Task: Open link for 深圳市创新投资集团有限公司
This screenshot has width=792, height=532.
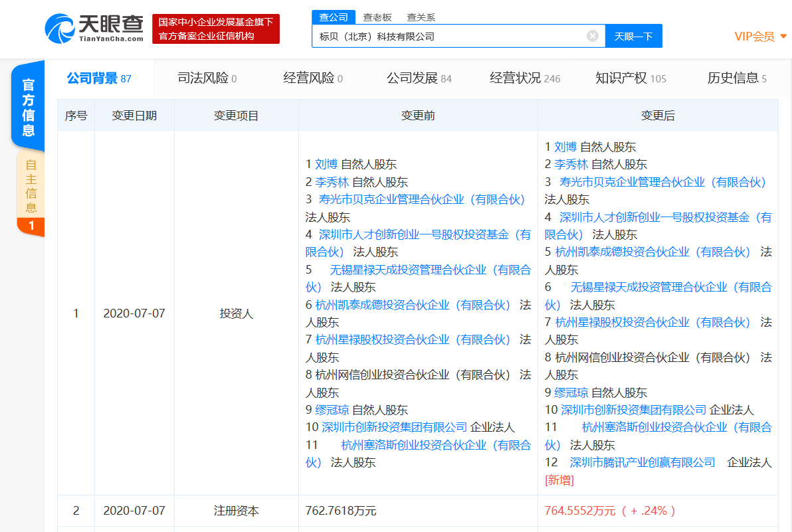Action: pyautogui.click(x=633, y=410)
